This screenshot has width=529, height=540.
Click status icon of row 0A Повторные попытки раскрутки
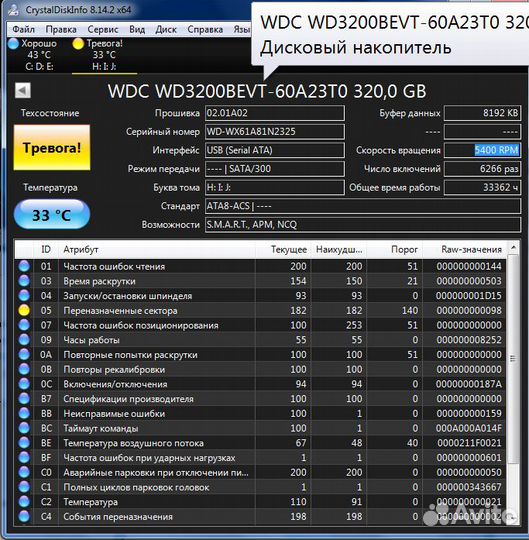point(24,355)
